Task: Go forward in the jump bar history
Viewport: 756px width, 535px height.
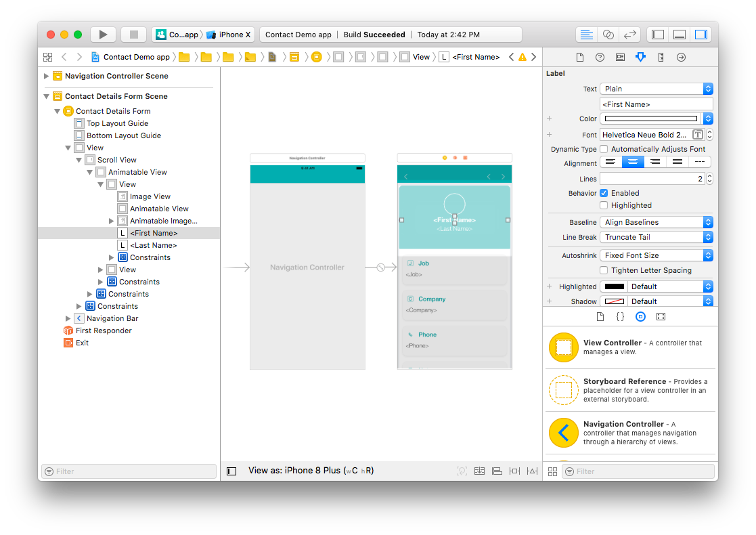Action: coord(80,57)
